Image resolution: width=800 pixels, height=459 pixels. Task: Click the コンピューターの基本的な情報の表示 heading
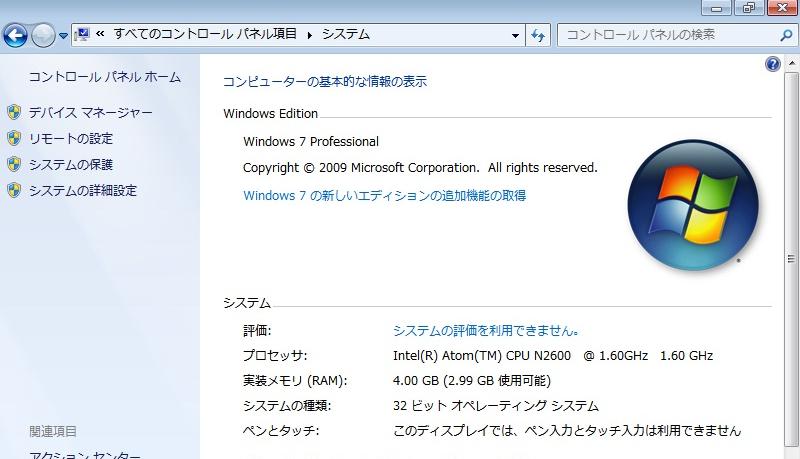click(325, 81)
